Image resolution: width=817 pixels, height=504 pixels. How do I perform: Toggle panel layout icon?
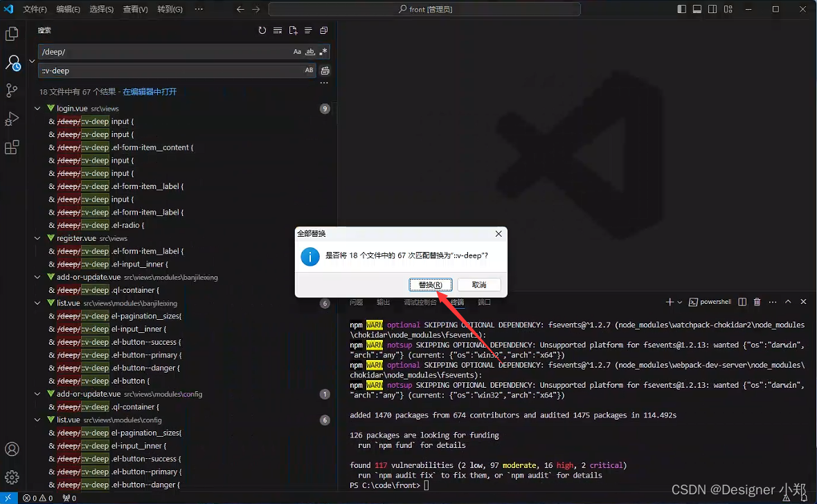pos(697,10)
